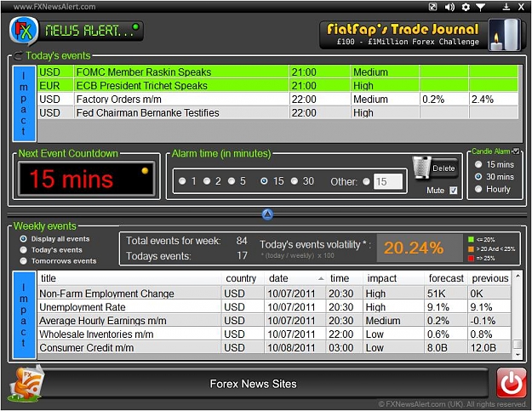The height and width of the screenshot is (411, 532).
Task: Select Wholesale Inventories m/m row
Action: point(274,334)
